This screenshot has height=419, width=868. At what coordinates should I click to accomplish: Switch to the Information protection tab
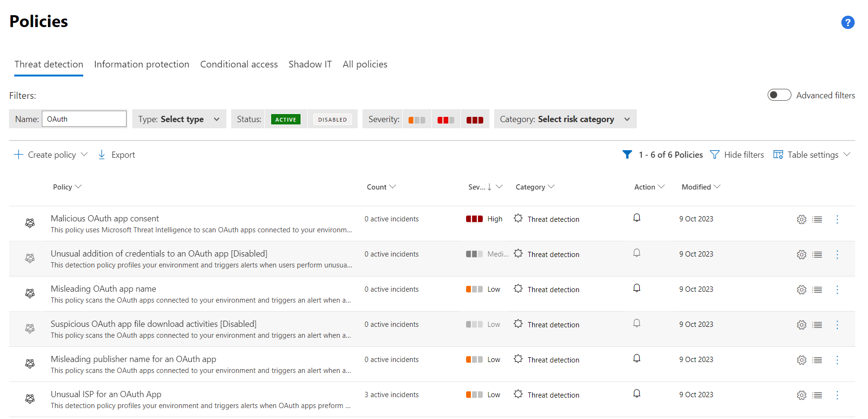pos(142,64)
